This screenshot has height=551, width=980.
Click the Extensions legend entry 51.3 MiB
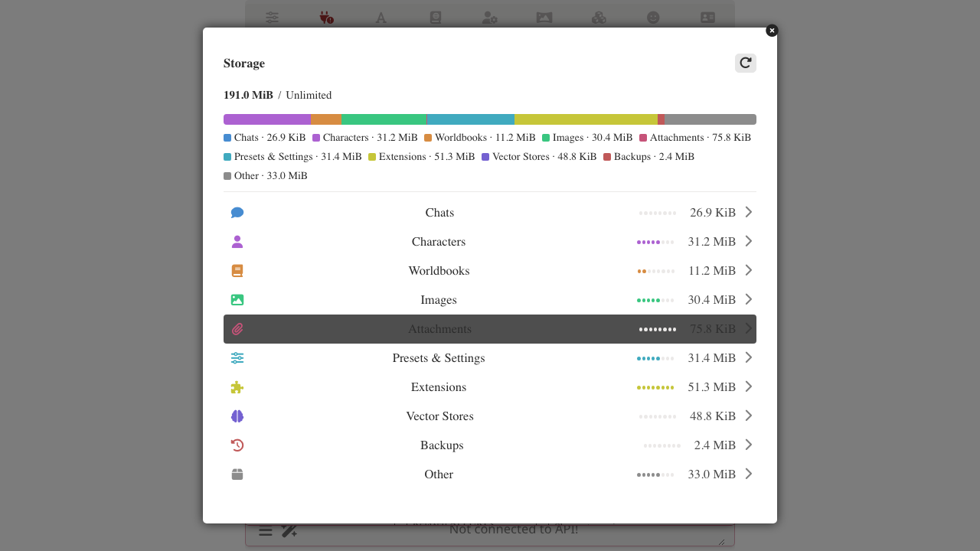click(422, 157)
